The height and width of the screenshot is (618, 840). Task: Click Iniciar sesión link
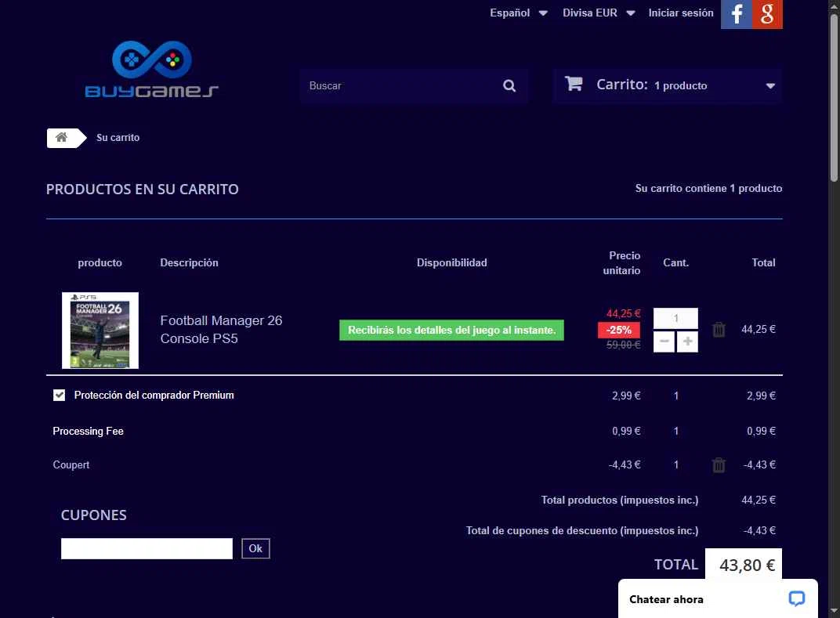[x=680, y=13]
